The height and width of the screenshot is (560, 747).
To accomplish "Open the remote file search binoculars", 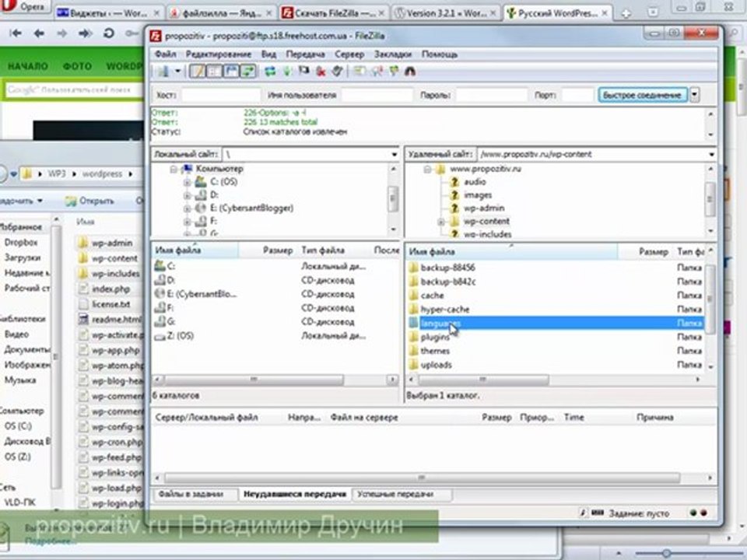I will pyautogui.click(x=410, y=72).
